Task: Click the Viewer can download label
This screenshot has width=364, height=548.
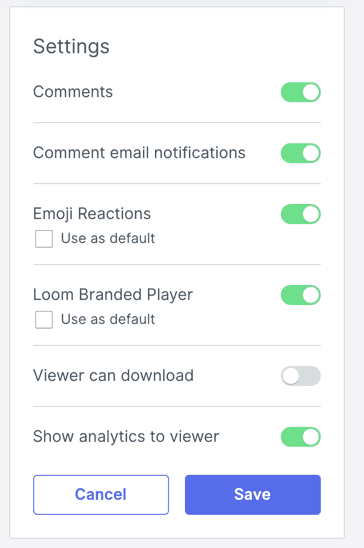Action: [x=113, y=375]
